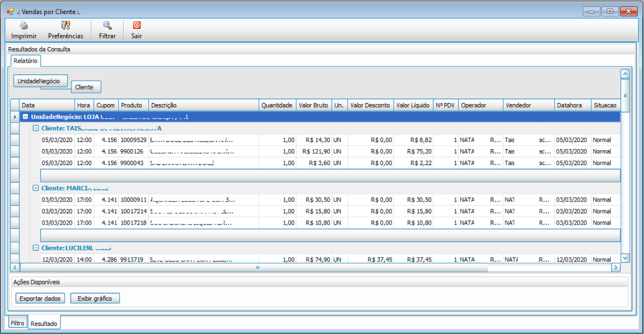Click the Operador column header

pos(481,105)
